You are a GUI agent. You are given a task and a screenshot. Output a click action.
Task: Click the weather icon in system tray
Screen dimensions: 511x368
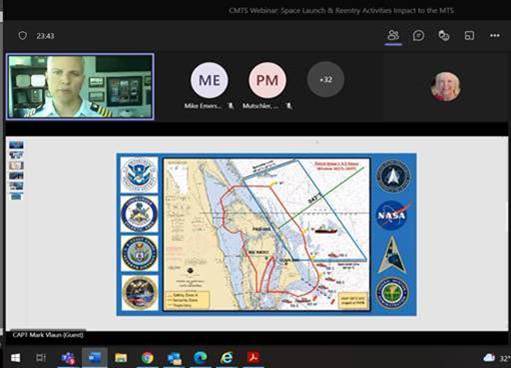[x=489, y=358]
